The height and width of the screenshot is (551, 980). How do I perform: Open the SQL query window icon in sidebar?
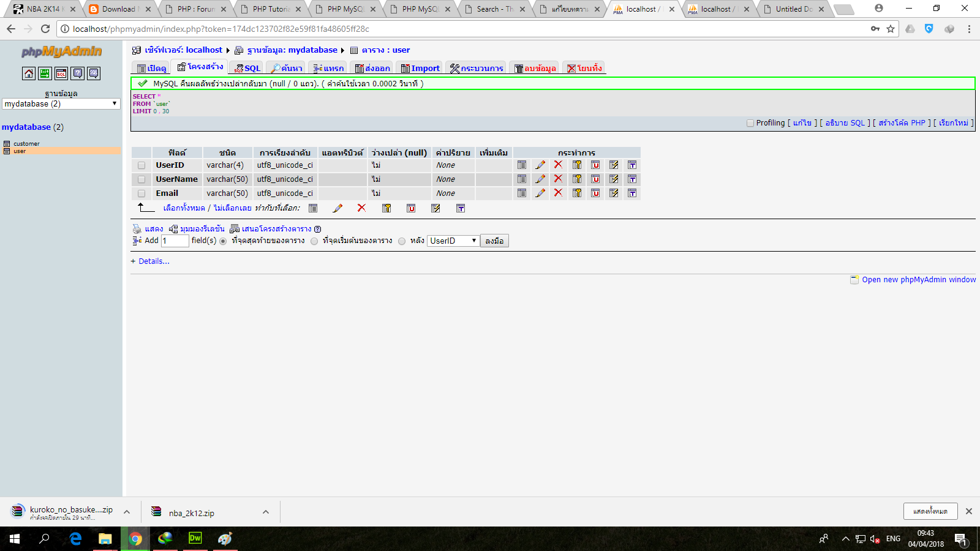point(61,73)
